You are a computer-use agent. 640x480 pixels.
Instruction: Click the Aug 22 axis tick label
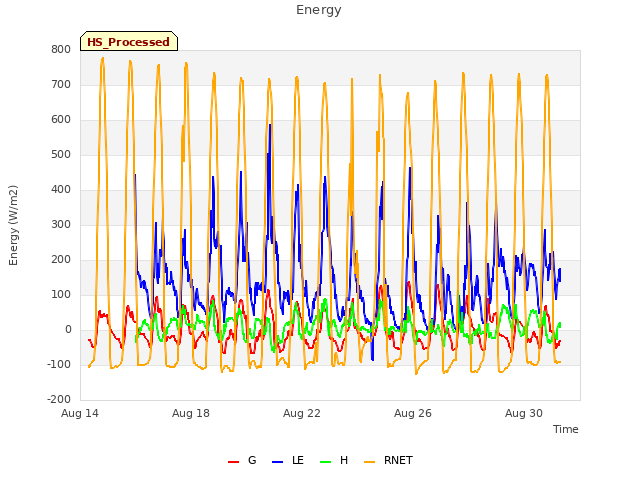[x=302, y=413]
